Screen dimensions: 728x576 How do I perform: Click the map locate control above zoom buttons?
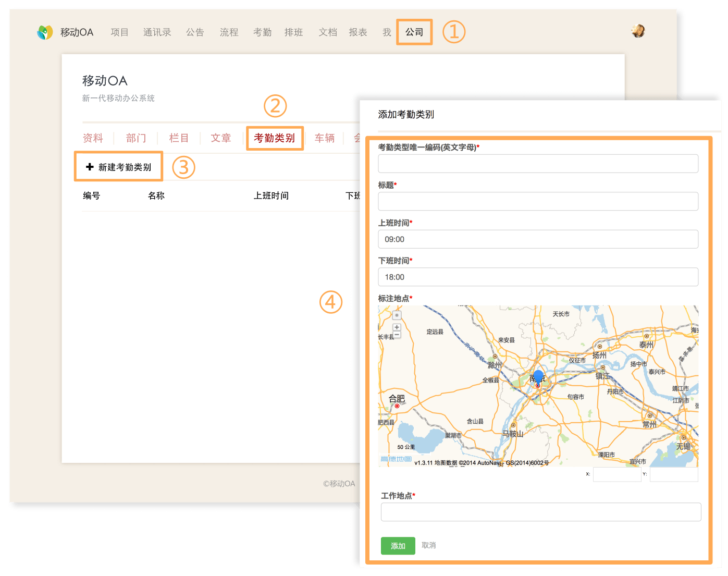click(x=397, y=315)
